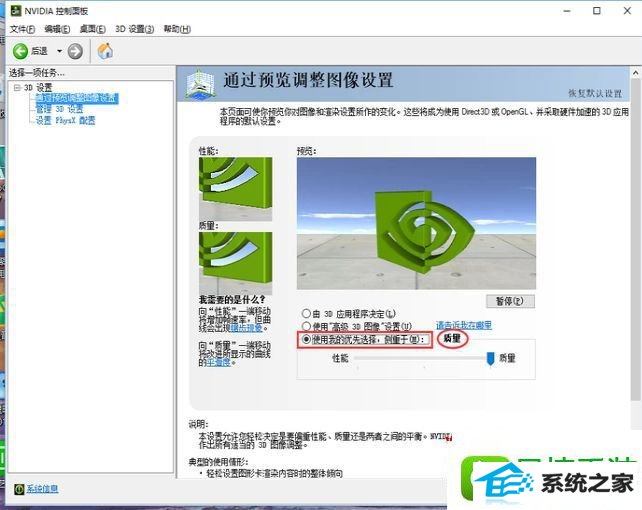
Task: Select 设置 PhysX 配置 tree item
Action: (x=66, y=120)
